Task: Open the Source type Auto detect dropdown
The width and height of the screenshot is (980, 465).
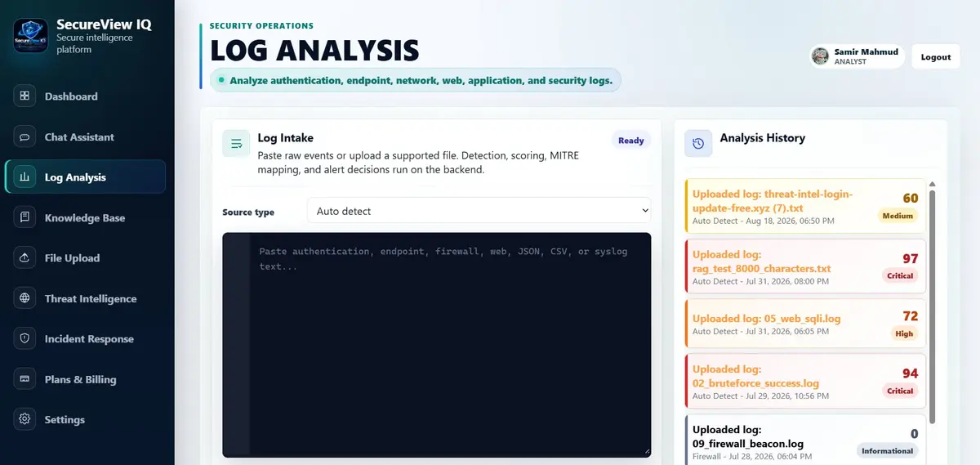Action: (479, 211)
